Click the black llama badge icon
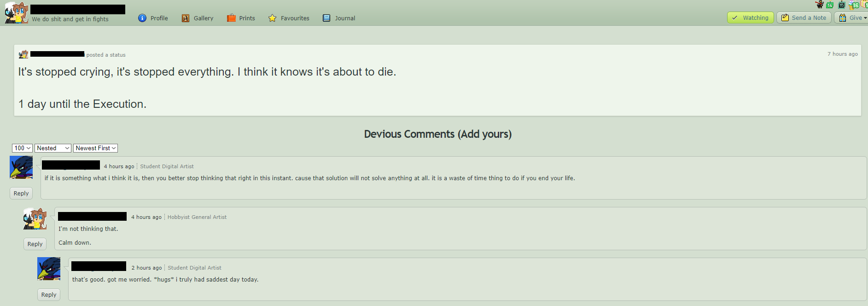The height and width of the screenshot is (306, 868). tap(820, 5)
